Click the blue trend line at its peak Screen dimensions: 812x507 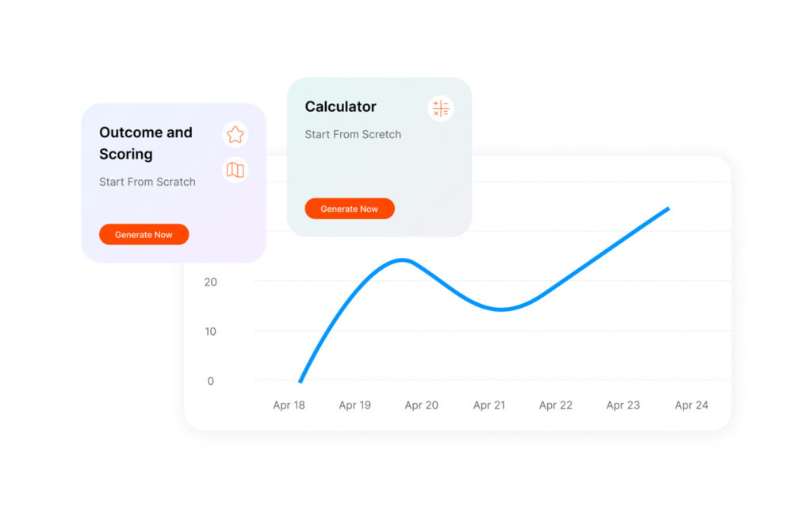[403, 260]
